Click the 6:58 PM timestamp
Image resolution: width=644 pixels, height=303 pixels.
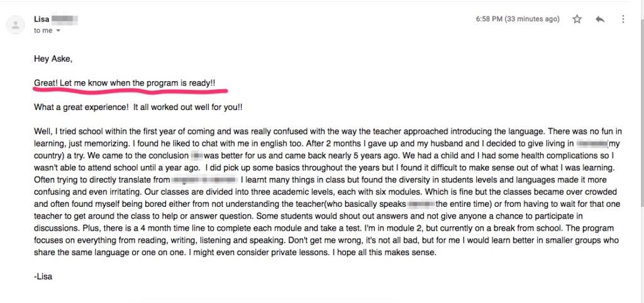click(x=518, y=19)
